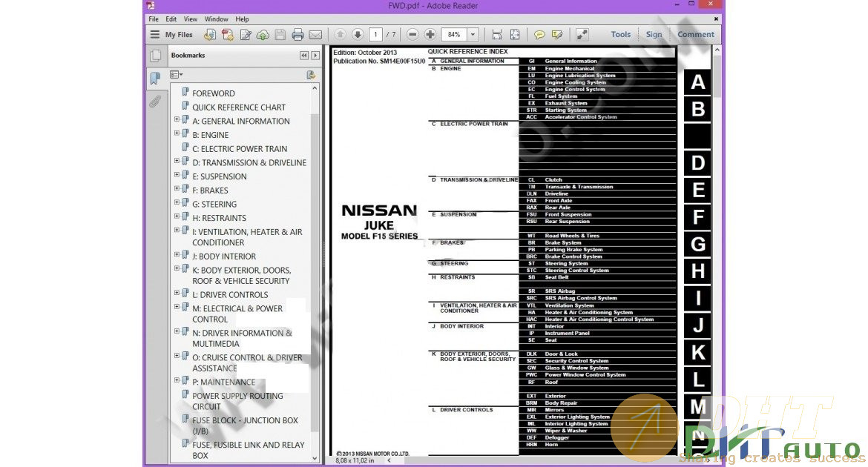Open the C: ELECTRIC POWER TRAIN bookmark
This screenshot has height=467, width=868.
click(x=240, y=149)
